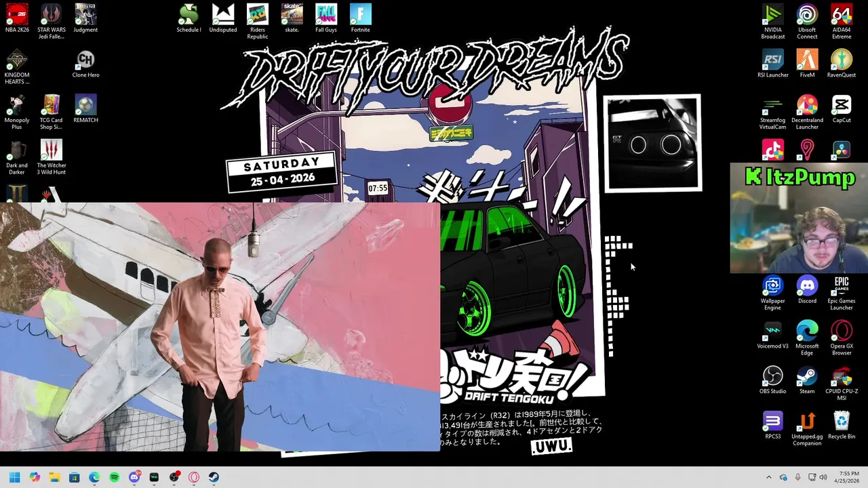This screenshot has width=868, height=488.
Task: Launch the Undisputed game shortcut
Action: (x=223, y=18)
